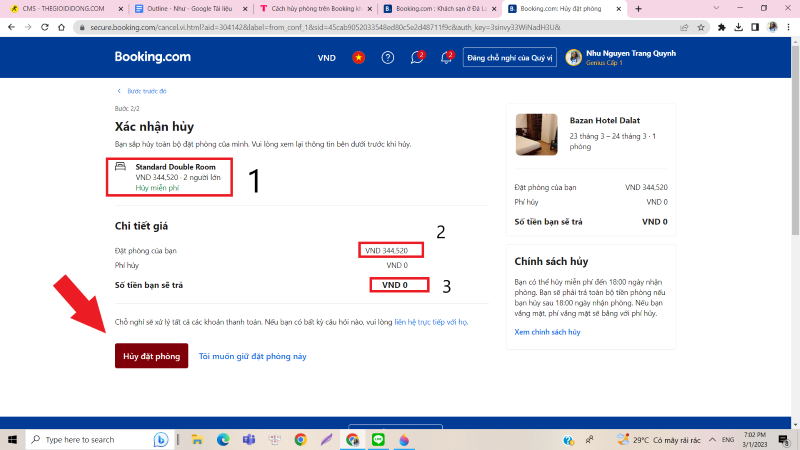Click the Bazan Hotel Dalat room thumbnail
Screen dimensions: 800x450
[x=537, y=133]
